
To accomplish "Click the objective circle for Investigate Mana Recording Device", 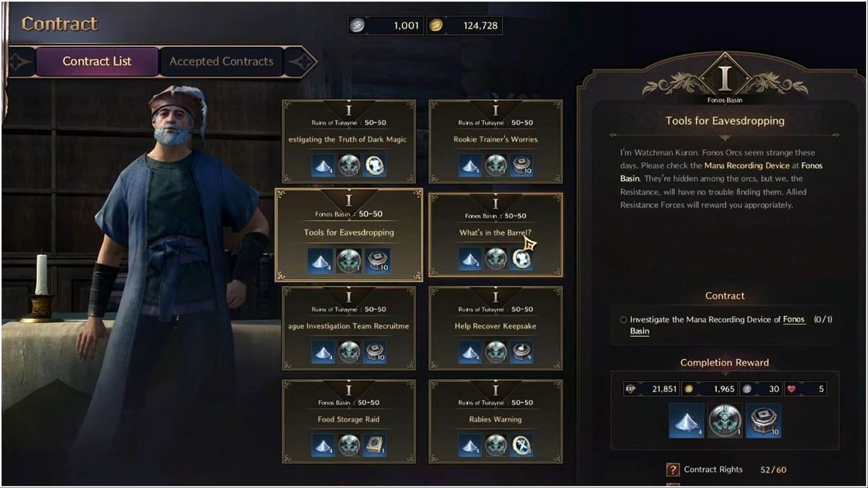I will tap(623, 320).
